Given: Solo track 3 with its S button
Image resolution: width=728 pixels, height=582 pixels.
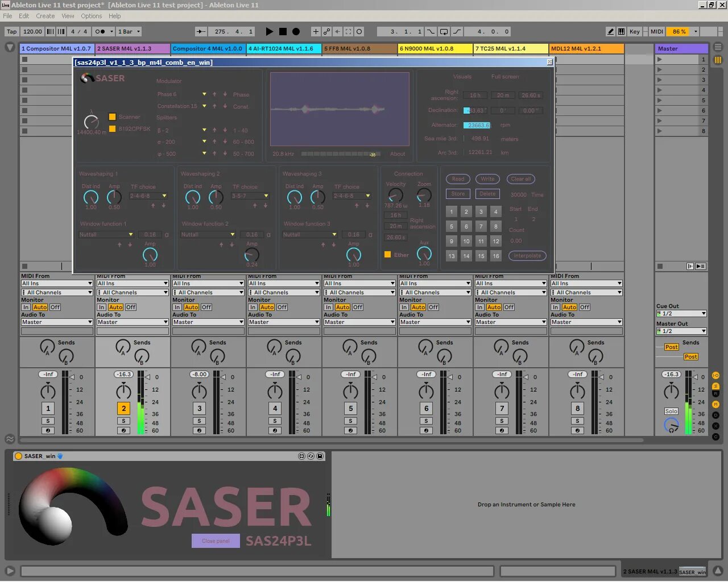Looking at the screenshot, I should pyautogui.click(x=199, y=421).
